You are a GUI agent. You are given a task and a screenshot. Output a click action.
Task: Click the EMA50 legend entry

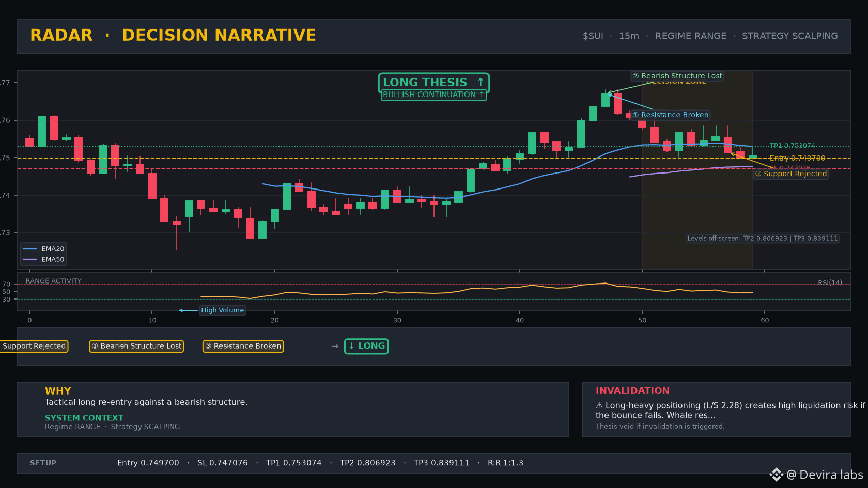coord(44,260)
